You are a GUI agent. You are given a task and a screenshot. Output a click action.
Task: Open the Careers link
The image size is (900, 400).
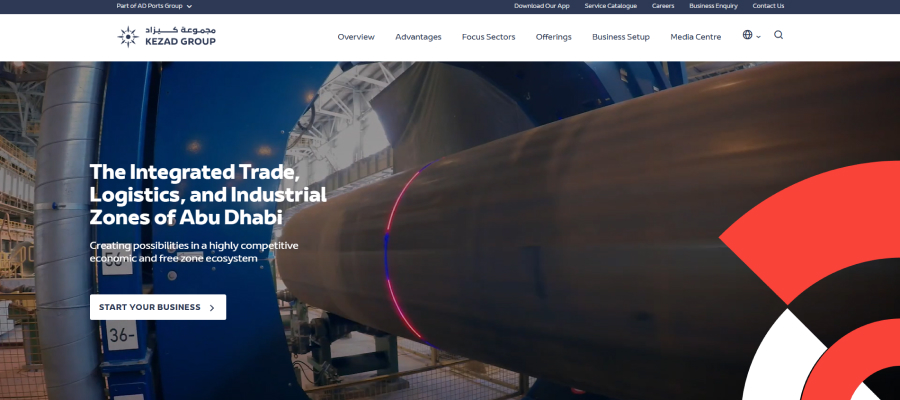click(663, 6)
